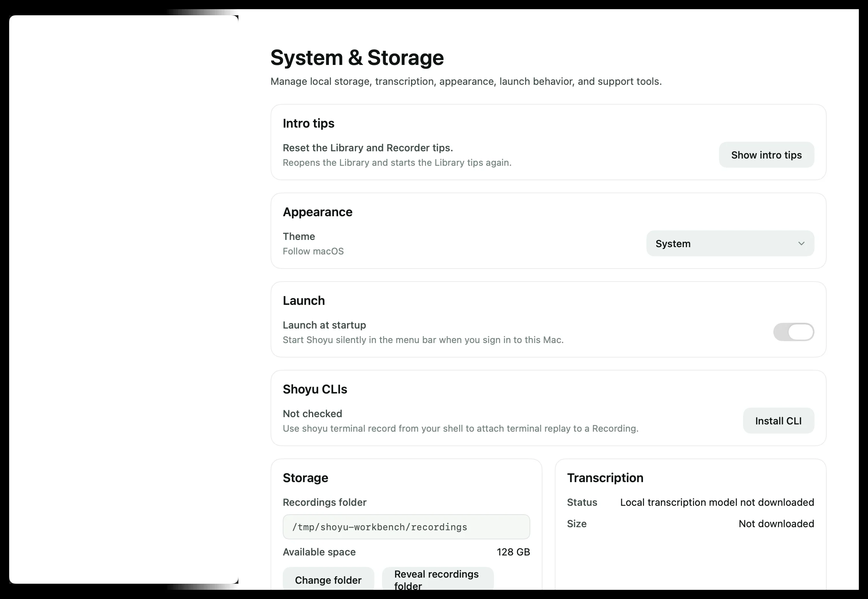Screen dimensions: 868x599
Task: Click the Transcription section title
Action: [x=605, y=478]
